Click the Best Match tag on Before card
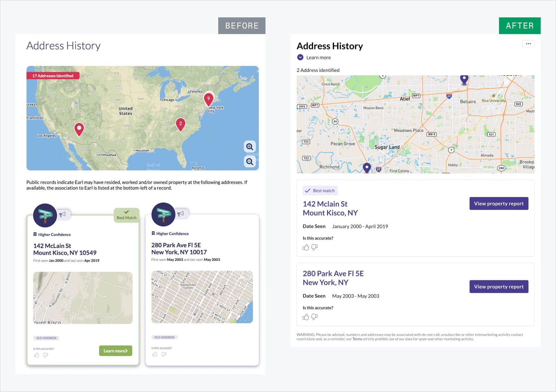 click(x=126, y=215)
